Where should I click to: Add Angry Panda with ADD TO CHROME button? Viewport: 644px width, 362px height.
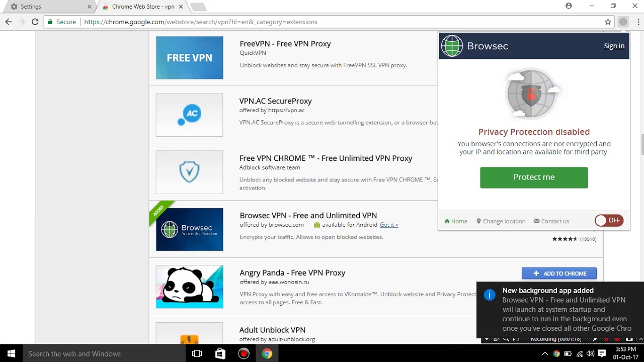point(559,274)
